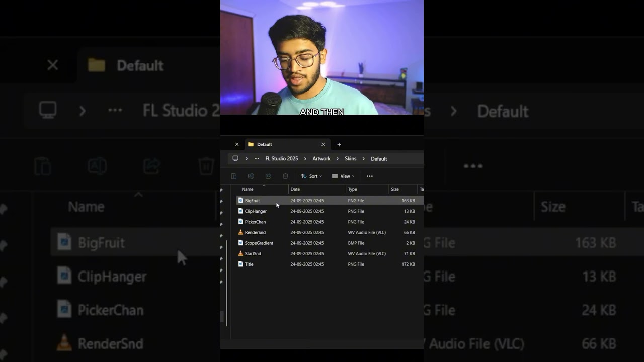644x362 pixels.
Task: Go to Skins breadcrumb folder
Action: coord(351,159)
